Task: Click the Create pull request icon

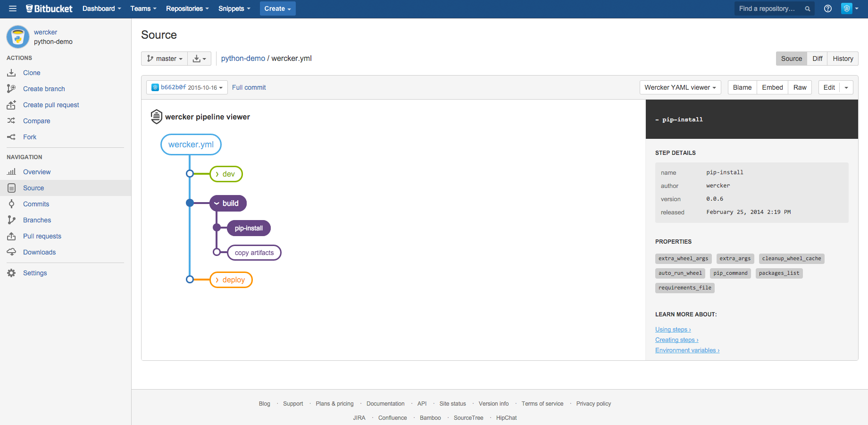Action: [x=11, y=105]
